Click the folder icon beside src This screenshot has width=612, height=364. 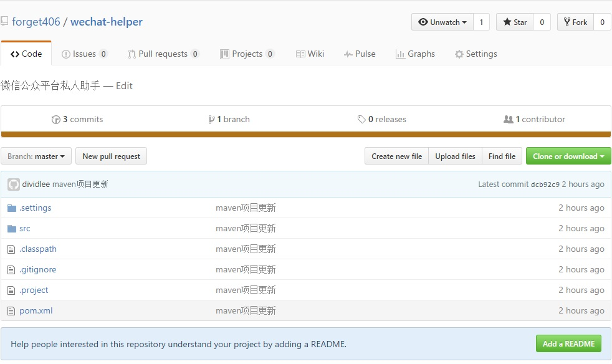coord(12,229)
